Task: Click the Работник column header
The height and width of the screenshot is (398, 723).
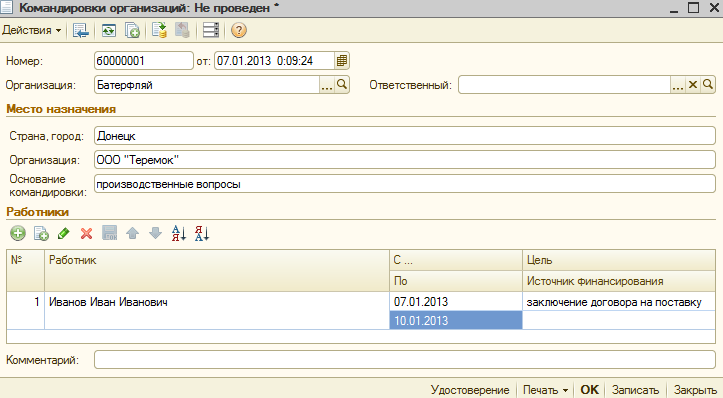Action: [x=217, y=270]
